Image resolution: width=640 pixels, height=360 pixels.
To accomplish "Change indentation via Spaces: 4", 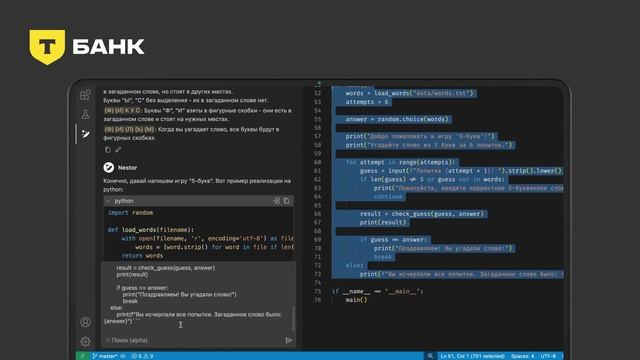I will tap(522, 356).
